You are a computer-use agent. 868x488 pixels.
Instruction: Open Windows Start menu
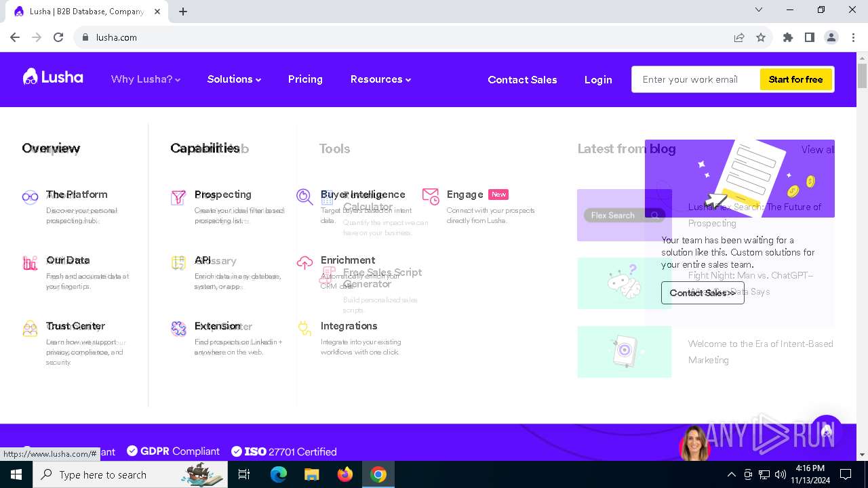pos(16,474)
